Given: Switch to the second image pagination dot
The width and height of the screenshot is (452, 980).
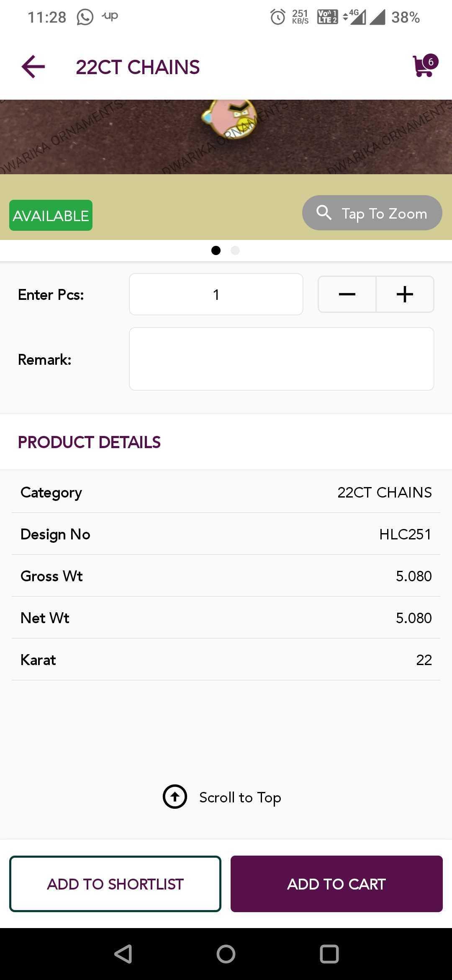Looking at the screenshot, I should 235,250.
